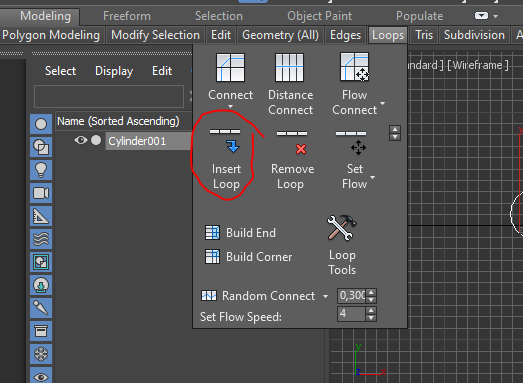Screen dimensions: 523x383
Task: Click the Connect loop tool icon
Action: 230,67
